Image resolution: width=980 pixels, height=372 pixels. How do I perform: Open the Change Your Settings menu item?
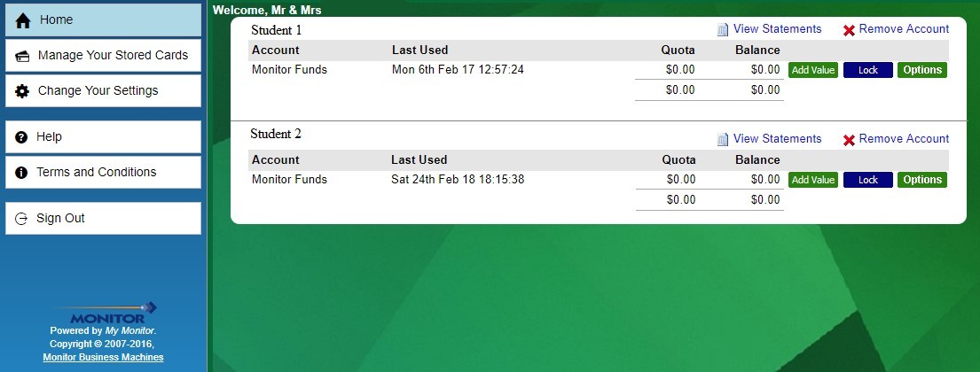coord(98,90)
